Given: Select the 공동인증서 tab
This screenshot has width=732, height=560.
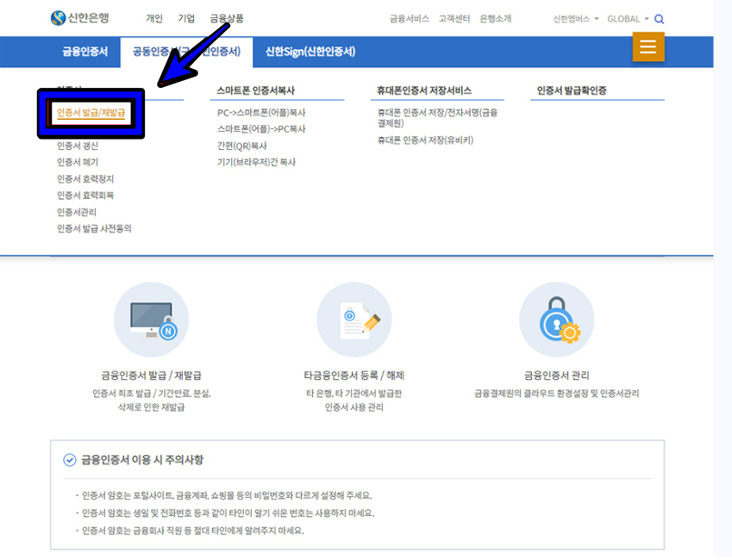Looking at the screenshot, I should click(187, 52).
